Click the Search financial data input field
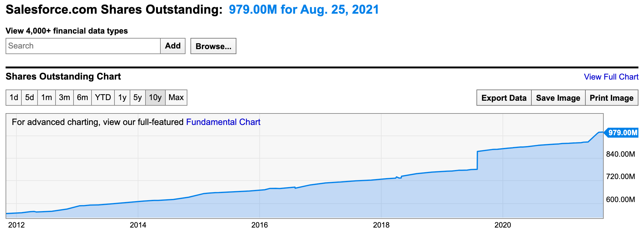The image size is (644, 235). 83,46
